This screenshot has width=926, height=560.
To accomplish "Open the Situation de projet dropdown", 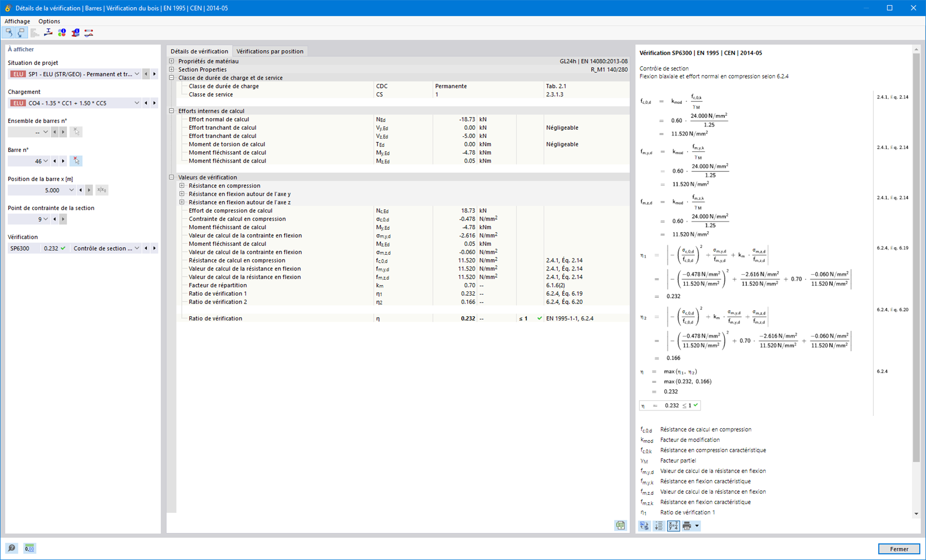I will 137,74.
